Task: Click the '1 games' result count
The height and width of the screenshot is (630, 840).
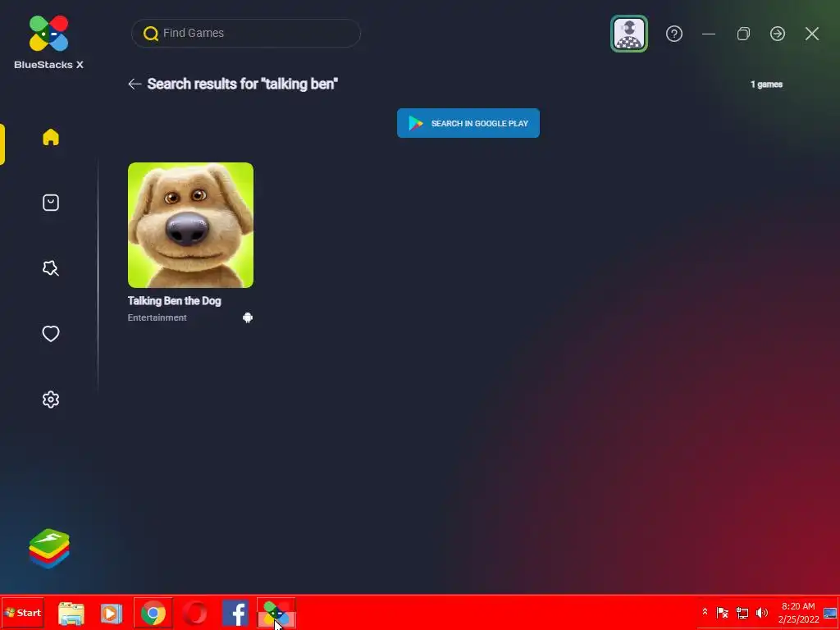Action: coord(766,84)
